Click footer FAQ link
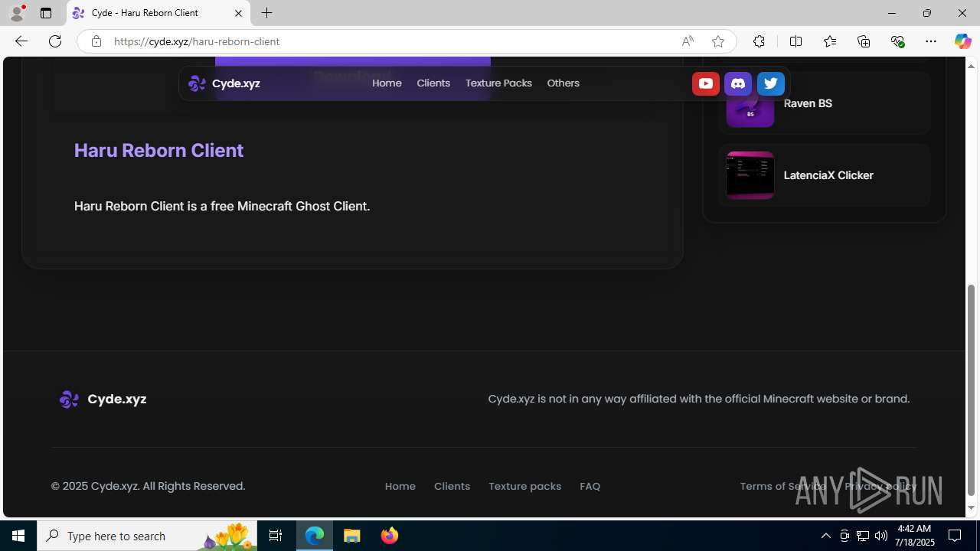This screenshot has width=980, height=551. point(590,486)
